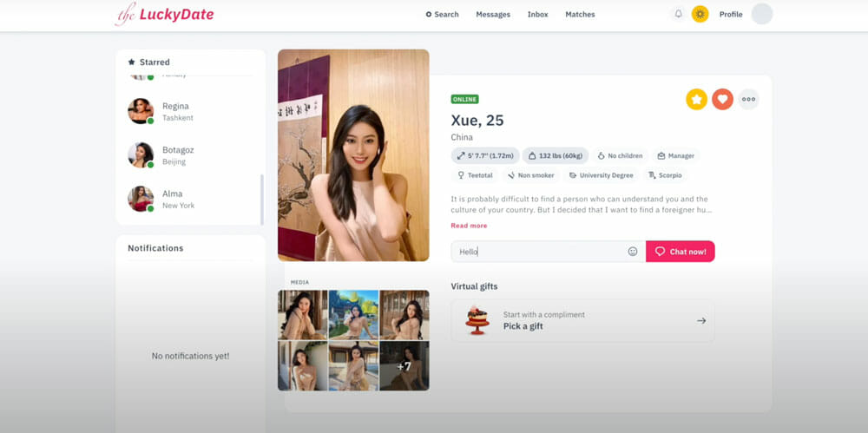Toggle the sun light-mode switch
Viewport: 868px width, 433px height.
pyautogui.click(x=700, y=14)
